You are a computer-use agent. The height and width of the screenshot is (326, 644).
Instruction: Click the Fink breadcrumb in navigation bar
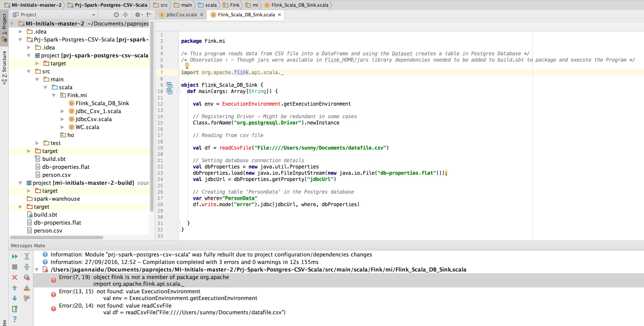coord(234,5)
